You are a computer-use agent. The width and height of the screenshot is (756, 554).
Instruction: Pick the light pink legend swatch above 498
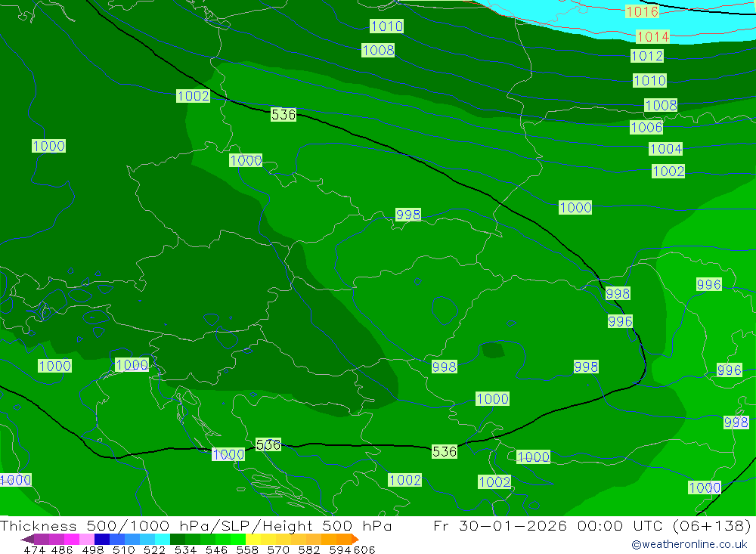tap(87, 539)
